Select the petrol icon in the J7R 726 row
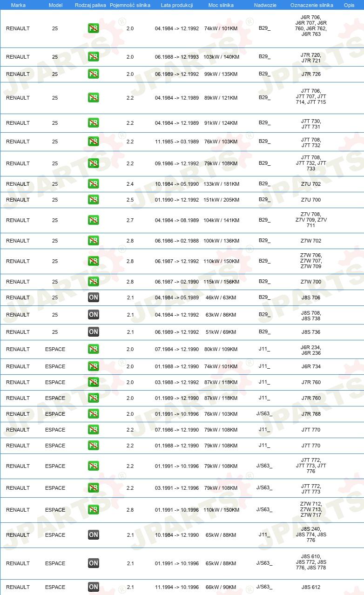Viewport: 364px width, 595px height. click(94, 74)
